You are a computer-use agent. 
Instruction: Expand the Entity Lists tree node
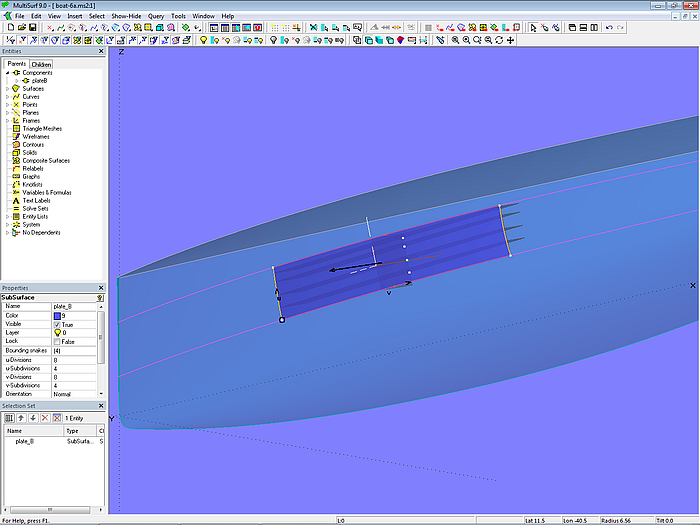point(8,217)
